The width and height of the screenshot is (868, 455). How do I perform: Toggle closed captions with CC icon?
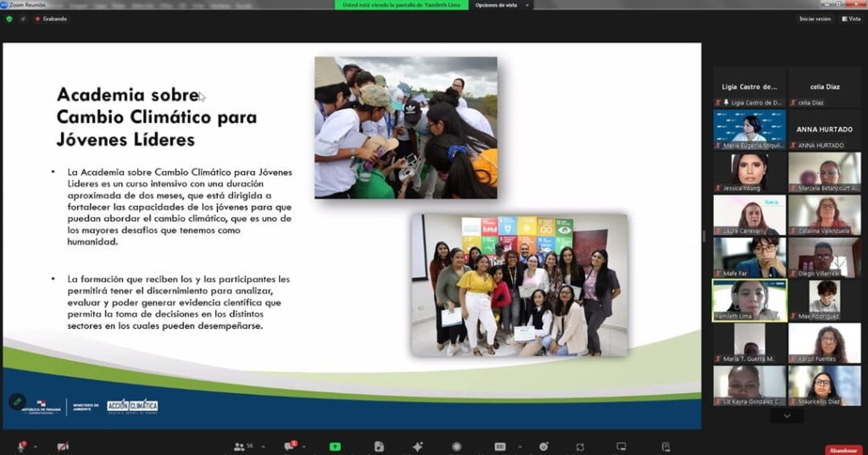pyautogui.click(x=500, y=447)
